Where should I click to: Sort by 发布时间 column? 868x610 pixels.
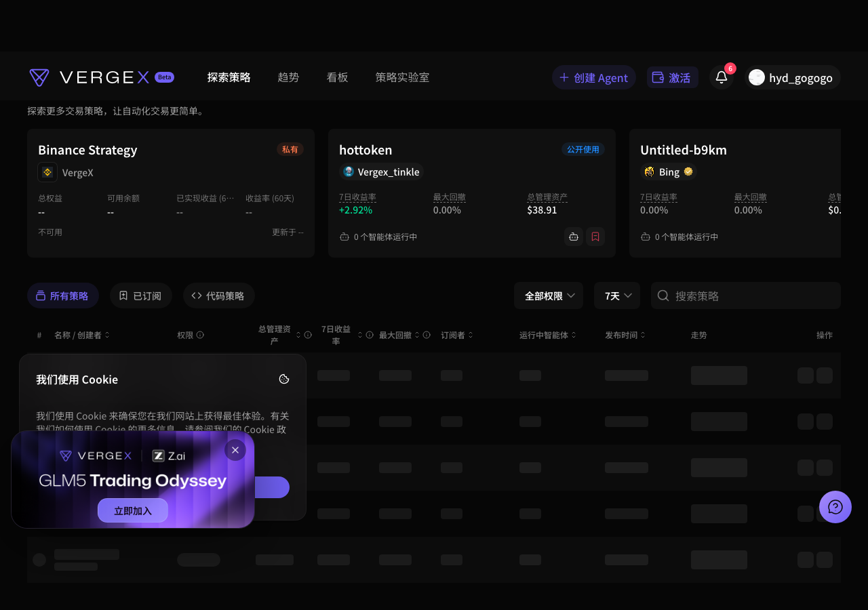(643, 335)
